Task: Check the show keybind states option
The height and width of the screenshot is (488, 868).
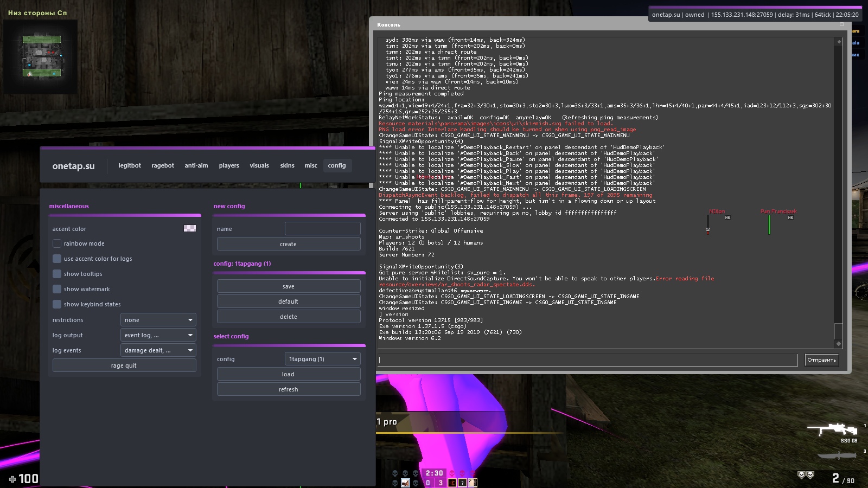Action: coord(57,304)
